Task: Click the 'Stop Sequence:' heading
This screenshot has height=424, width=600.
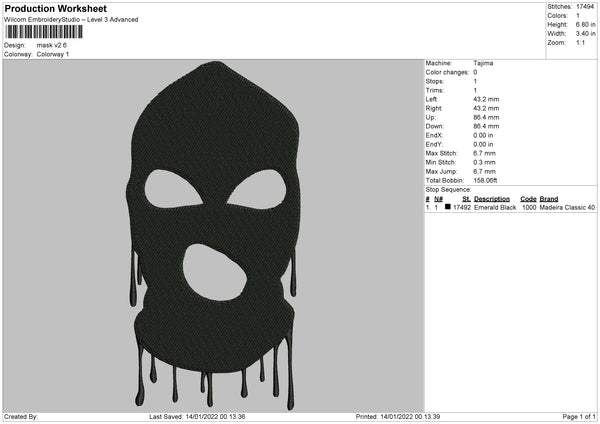Action: pos(448,190)
